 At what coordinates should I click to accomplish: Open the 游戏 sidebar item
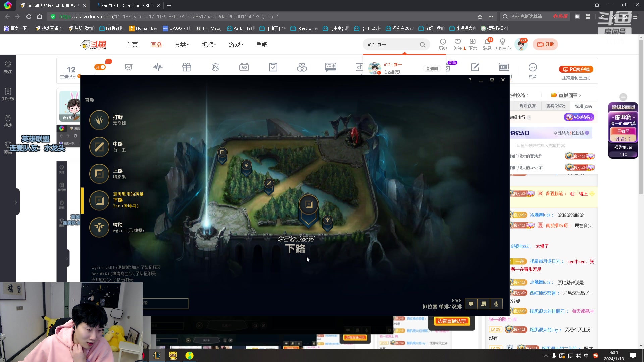click(x=8, y=121)
